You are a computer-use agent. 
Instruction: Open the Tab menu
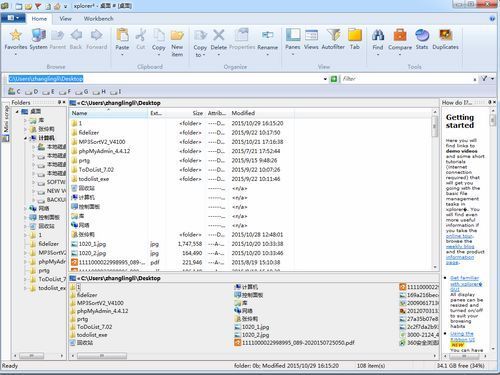click(355, 40)
